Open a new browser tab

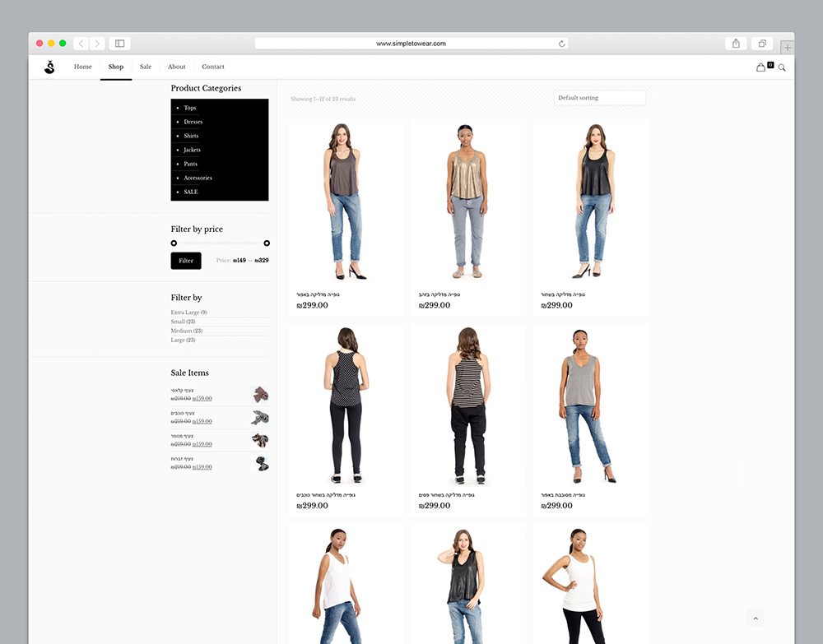pos(787,48)
